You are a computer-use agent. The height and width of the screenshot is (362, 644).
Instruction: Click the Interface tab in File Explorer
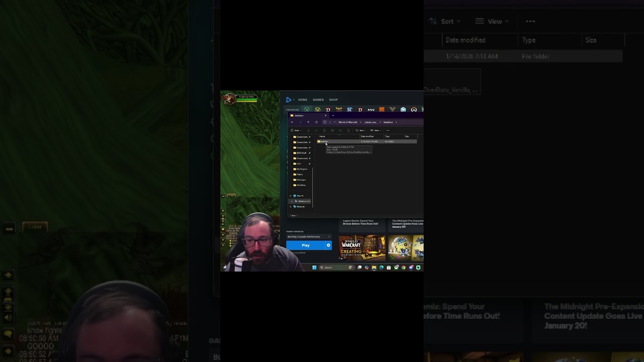coord(308,116)
